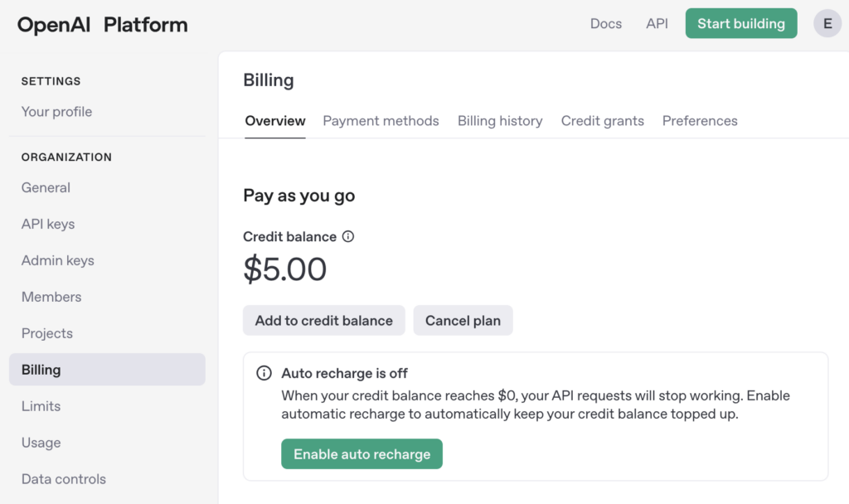Open the E profile avatar
Image resolution: width=849 pixels, height=504 pixels.
tap(827, 23)
